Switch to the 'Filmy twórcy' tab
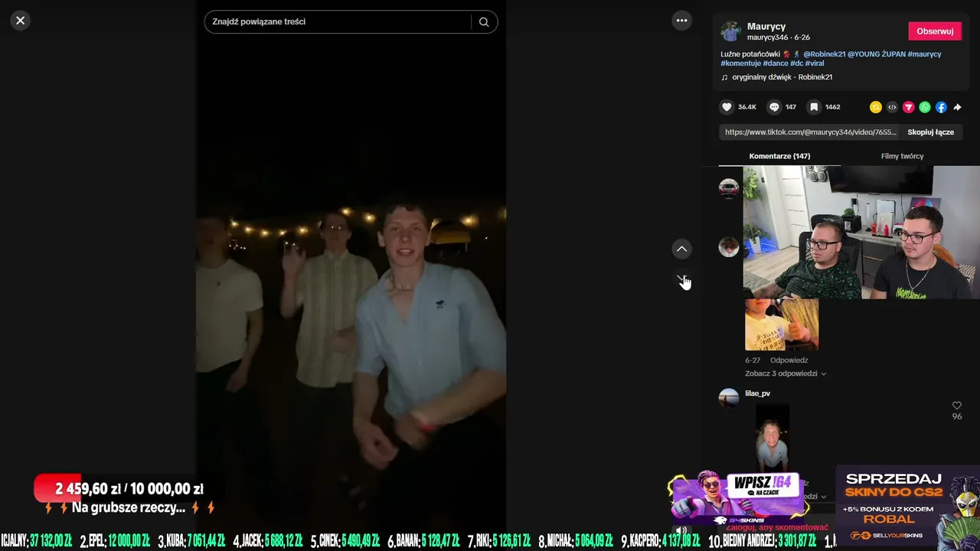Viewport: 980px width, 551px height. [x=902, y=156]
